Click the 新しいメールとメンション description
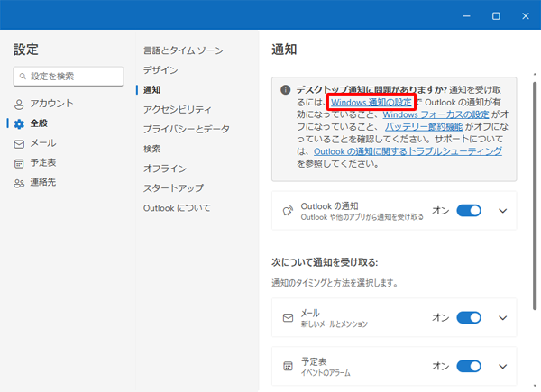Viewport: 541px width, 392px height. pyautogui.click(x=335, y=324)
